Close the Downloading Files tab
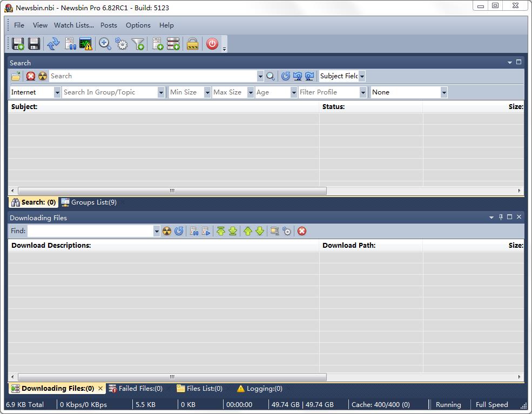The height and width of the screenshot is (414, 532). pyautogui.click(x=100, y=389)
